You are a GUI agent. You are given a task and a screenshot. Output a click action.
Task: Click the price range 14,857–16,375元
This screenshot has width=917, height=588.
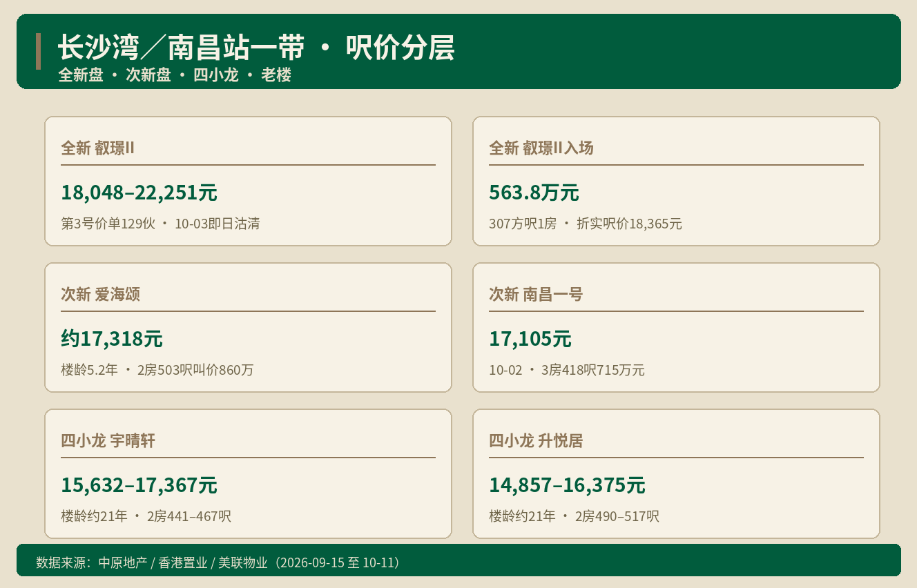click(568, 485)
